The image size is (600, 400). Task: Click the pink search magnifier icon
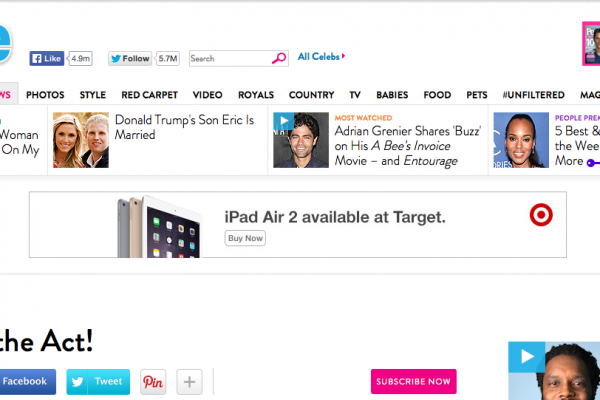279,58
